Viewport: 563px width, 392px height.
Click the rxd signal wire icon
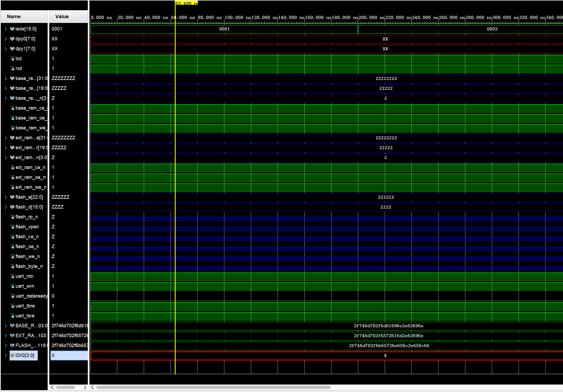click(x=12, y=68)
